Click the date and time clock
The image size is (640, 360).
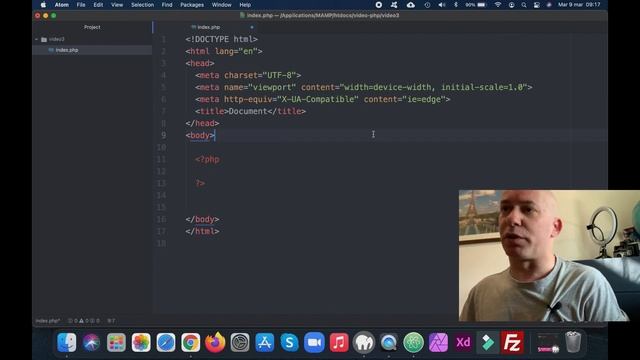[x=579, y=5]
